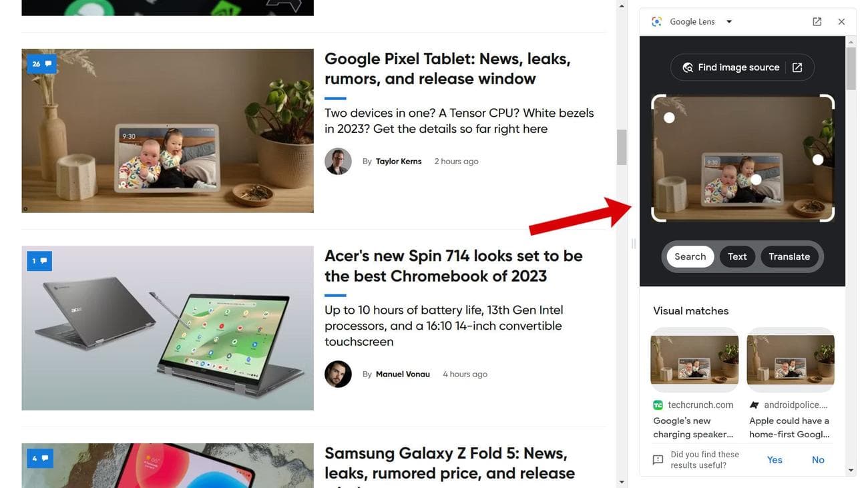Screen dimensions: 868x488
Task: Switch to Translate mode
Action: pos(789,256)
